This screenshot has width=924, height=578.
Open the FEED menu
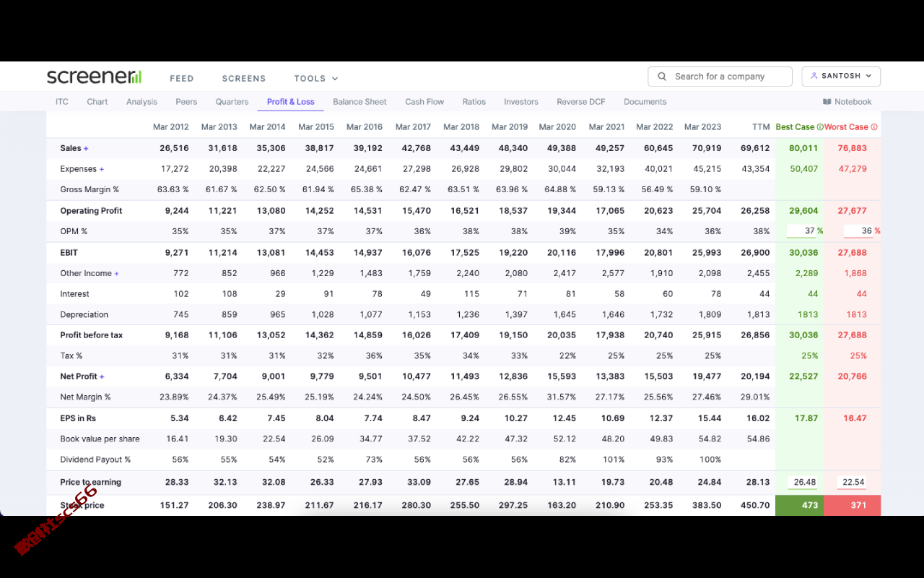pos(182,78)
